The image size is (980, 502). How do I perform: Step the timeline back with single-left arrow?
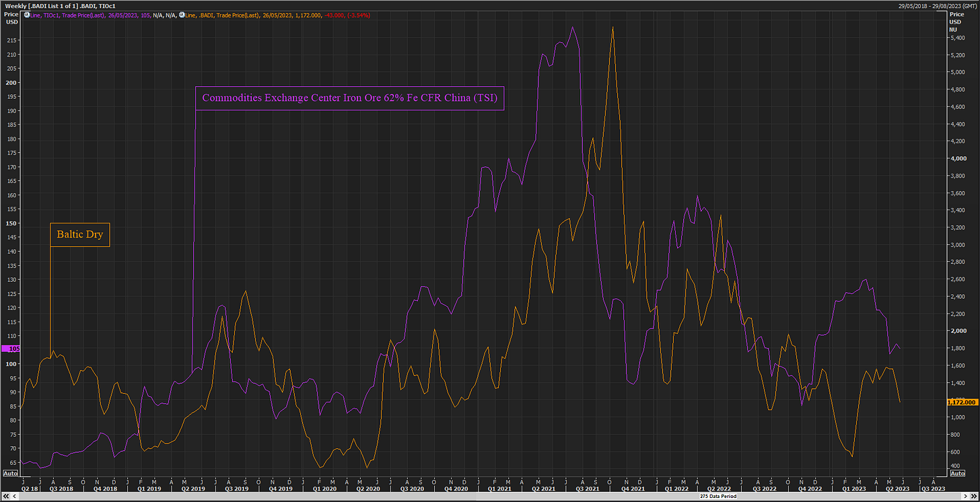(x=15, y=496)
